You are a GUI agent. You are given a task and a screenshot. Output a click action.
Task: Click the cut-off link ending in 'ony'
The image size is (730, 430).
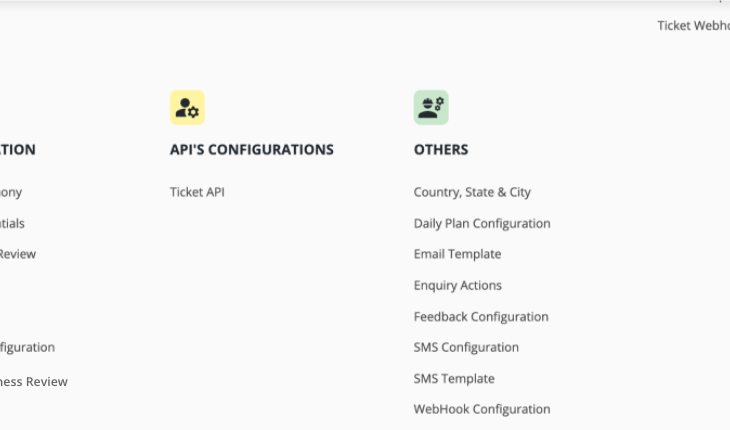tap(11, 192)
